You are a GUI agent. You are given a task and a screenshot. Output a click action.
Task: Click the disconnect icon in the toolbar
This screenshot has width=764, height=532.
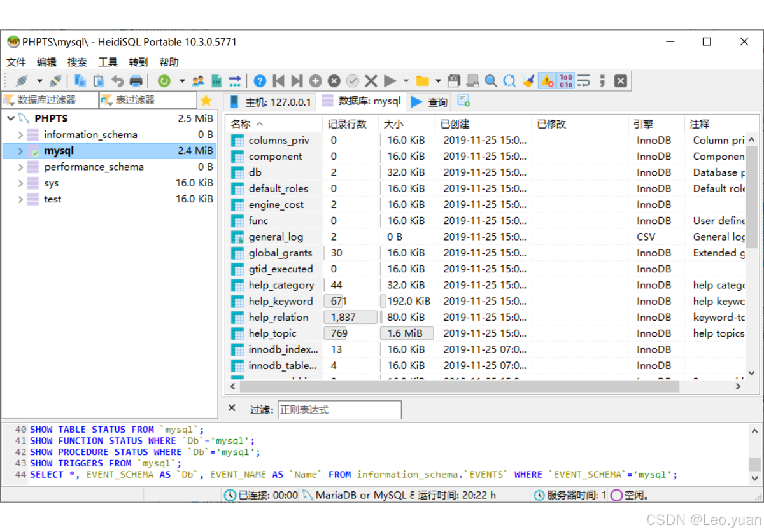click(55, 81)
